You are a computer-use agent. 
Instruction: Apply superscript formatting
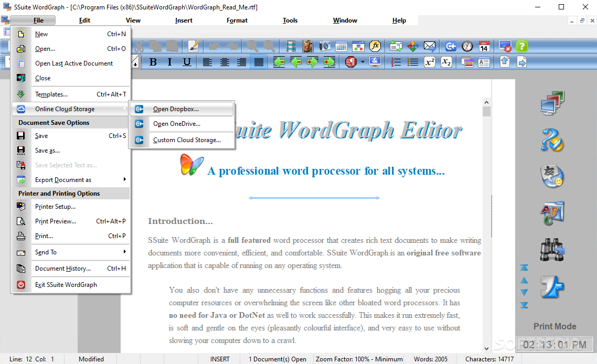pos(430,62)
